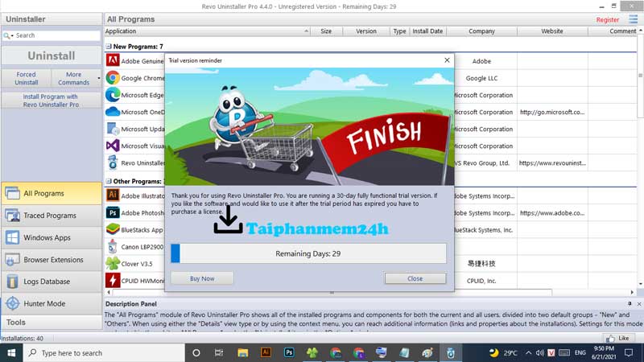Click the Adobe Photoshop icon in list

coord(113,212)
